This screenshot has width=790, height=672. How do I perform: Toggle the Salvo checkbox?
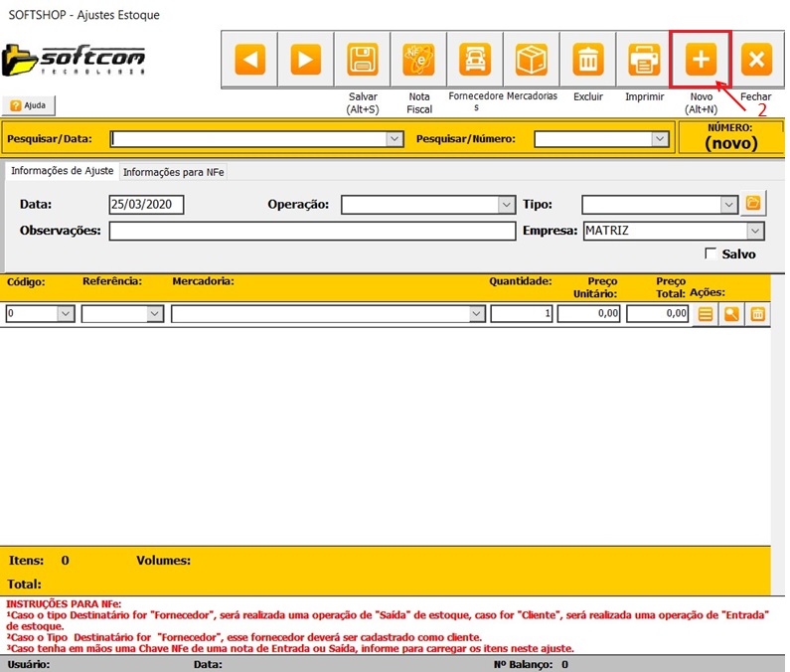(711, 254)
